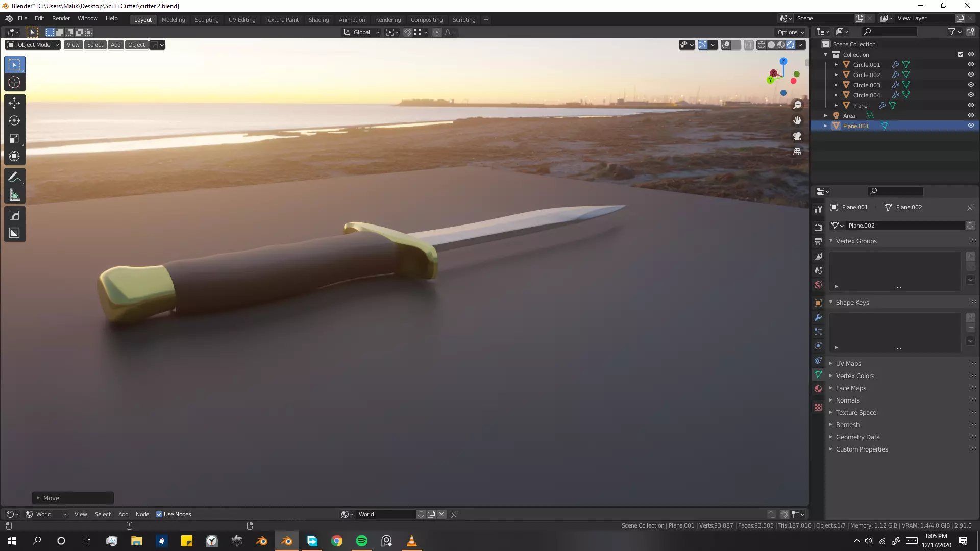Switch to rendered viewport shading
Image resolution: width=980 pixels, height=551 pixels.
tap(791, 45)
